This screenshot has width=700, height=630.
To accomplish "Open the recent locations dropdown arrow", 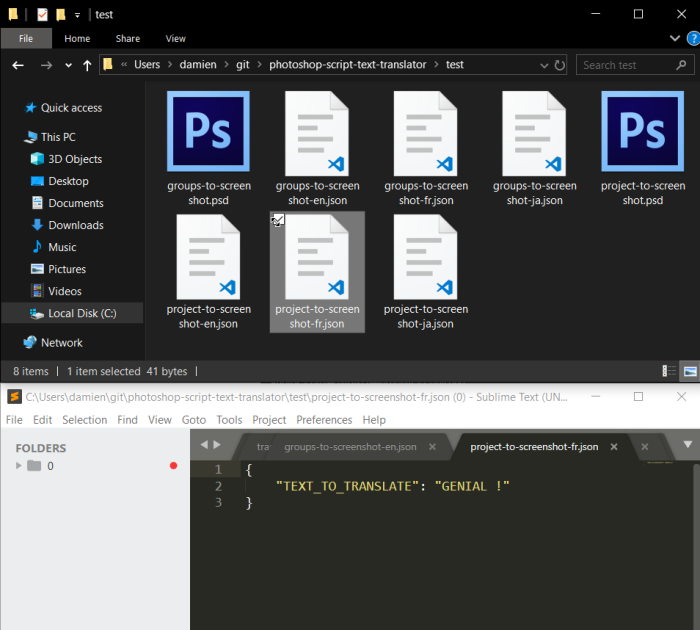I will point(68,66).
